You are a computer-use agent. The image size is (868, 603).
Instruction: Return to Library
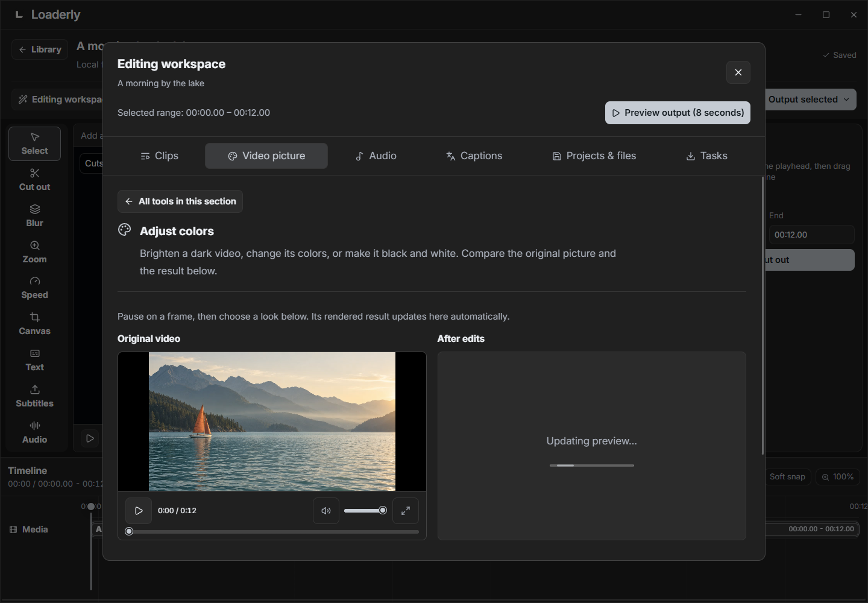(40, 49)
